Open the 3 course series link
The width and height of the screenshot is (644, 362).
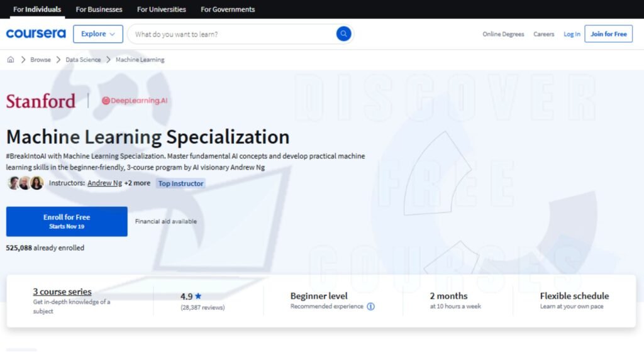(x=62, y=292)
